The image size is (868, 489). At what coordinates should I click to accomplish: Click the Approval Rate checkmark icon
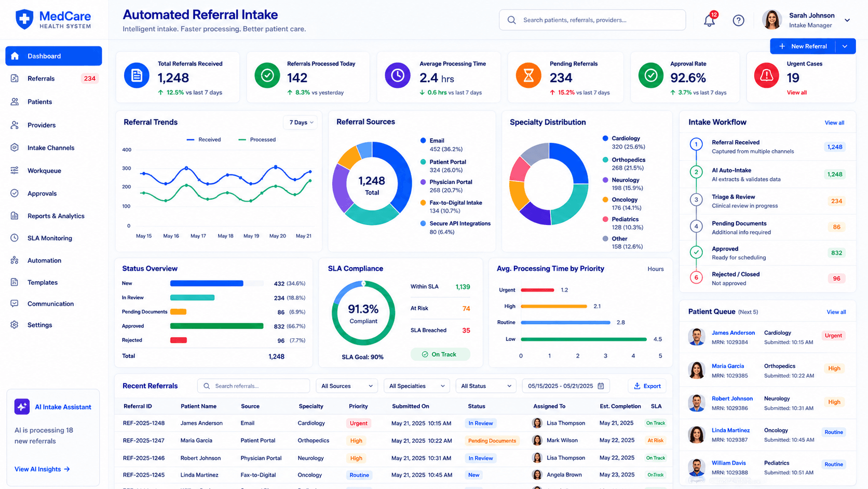tap(651, 76)
